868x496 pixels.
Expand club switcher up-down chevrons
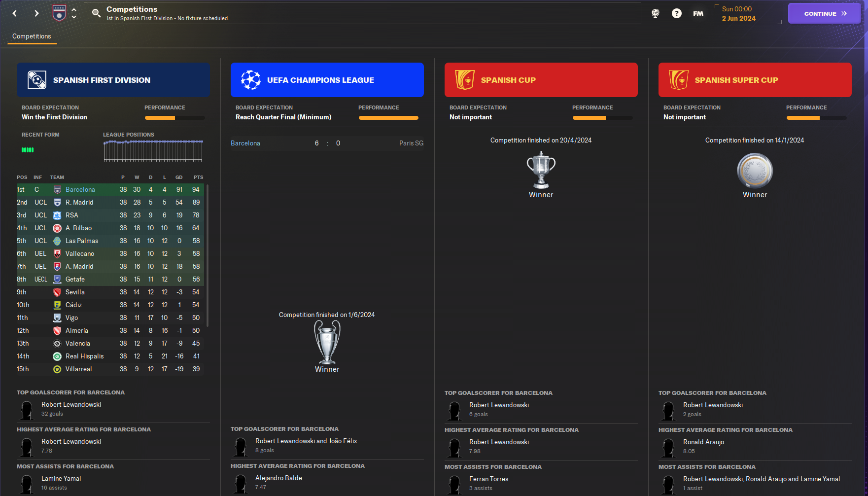point(74,13)
